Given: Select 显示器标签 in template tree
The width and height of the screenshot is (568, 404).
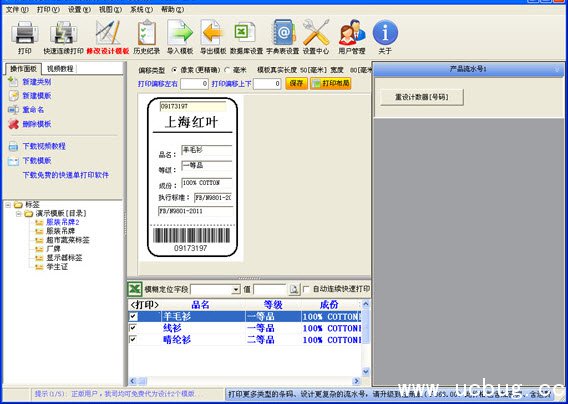Looking at the screenshot, I should pyautogui.click(x=64, y=258).
